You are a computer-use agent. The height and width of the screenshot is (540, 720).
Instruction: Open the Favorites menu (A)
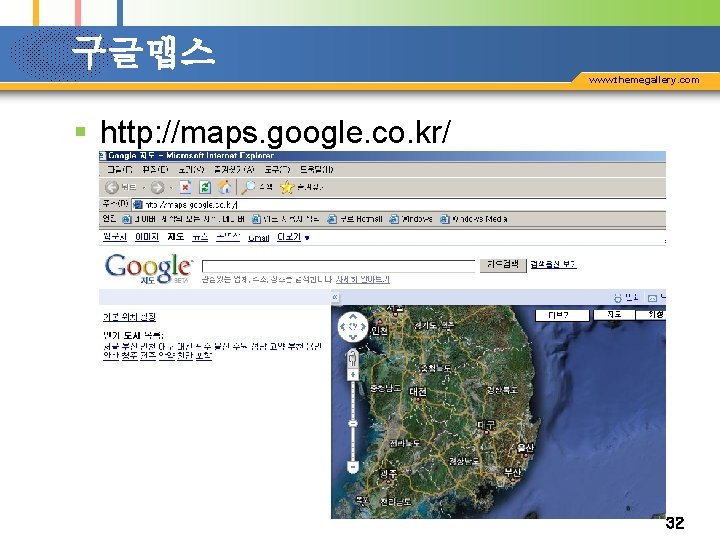click(234, 169)
